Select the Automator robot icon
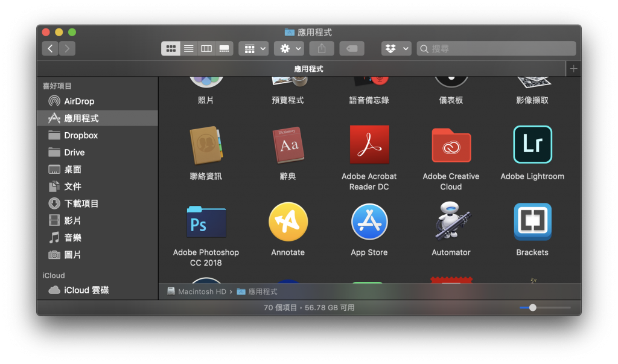This screenshot has height=364, width=618. pyautogui.click(x=451, y=221)
